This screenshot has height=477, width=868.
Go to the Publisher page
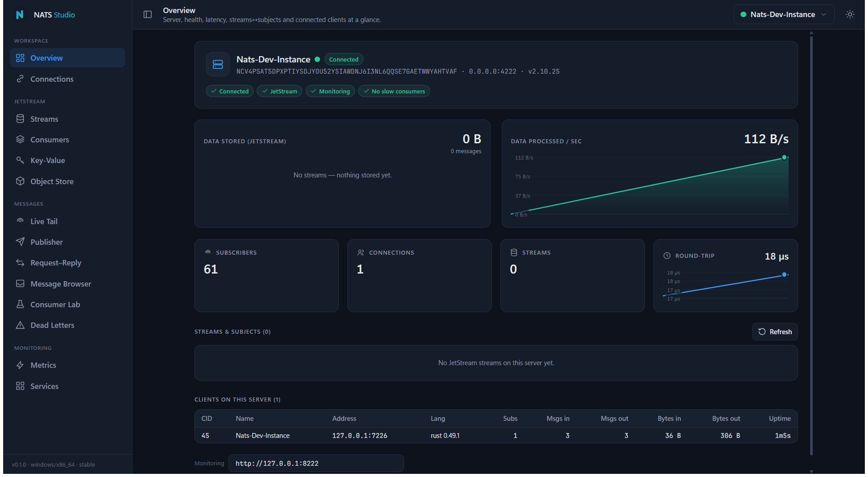[67, 242]
